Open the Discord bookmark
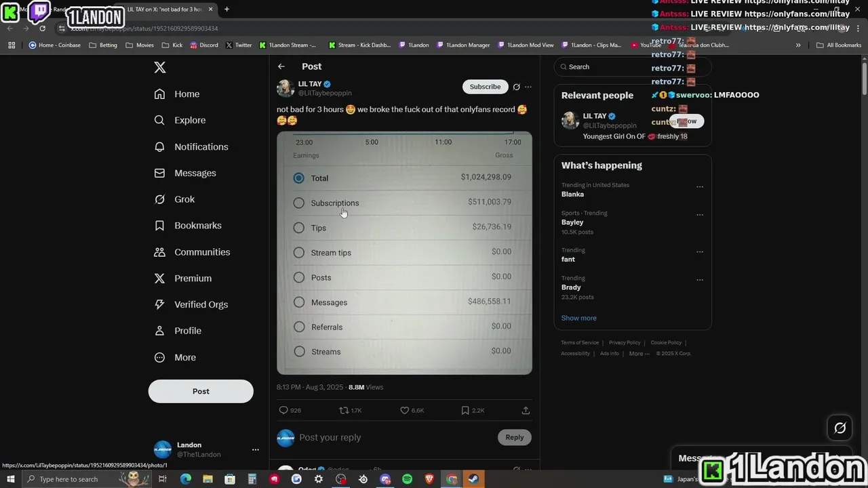This screenshot has height=488, width=868. (x=204, y=45)
